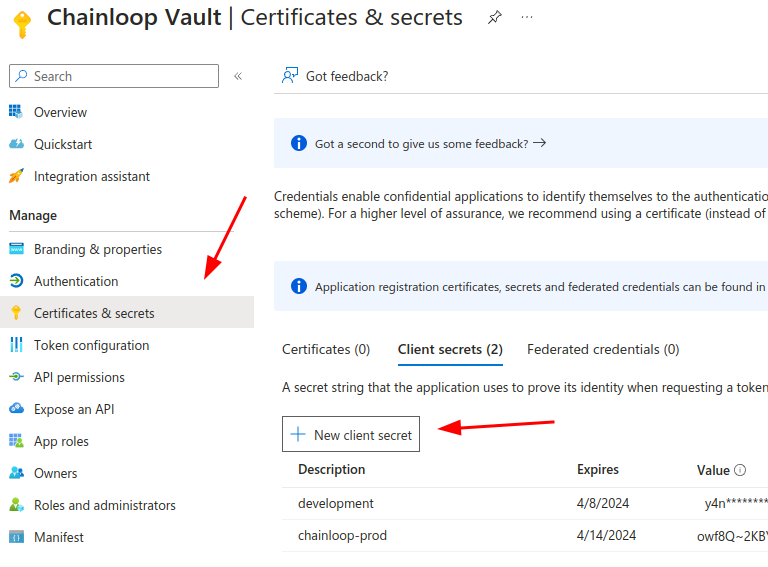Click the 4/8/2024 expiry date

603,503
